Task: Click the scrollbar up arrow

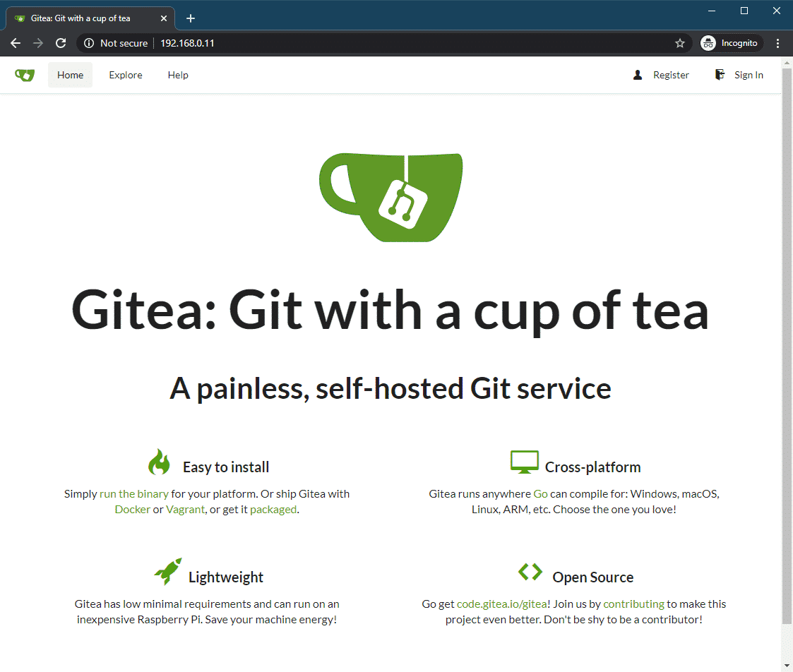Action: (787, 63)
